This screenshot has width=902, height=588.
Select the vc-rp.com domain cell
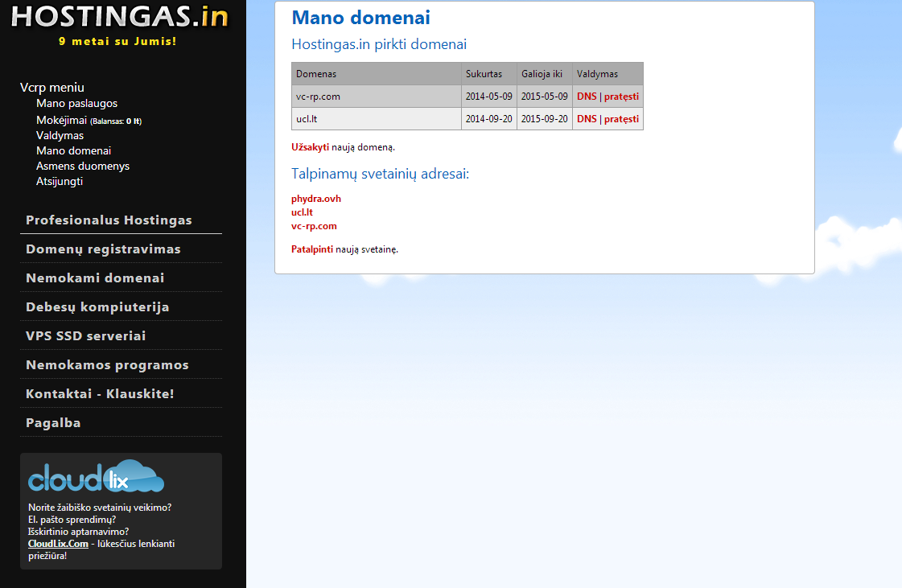click(377, 97)
